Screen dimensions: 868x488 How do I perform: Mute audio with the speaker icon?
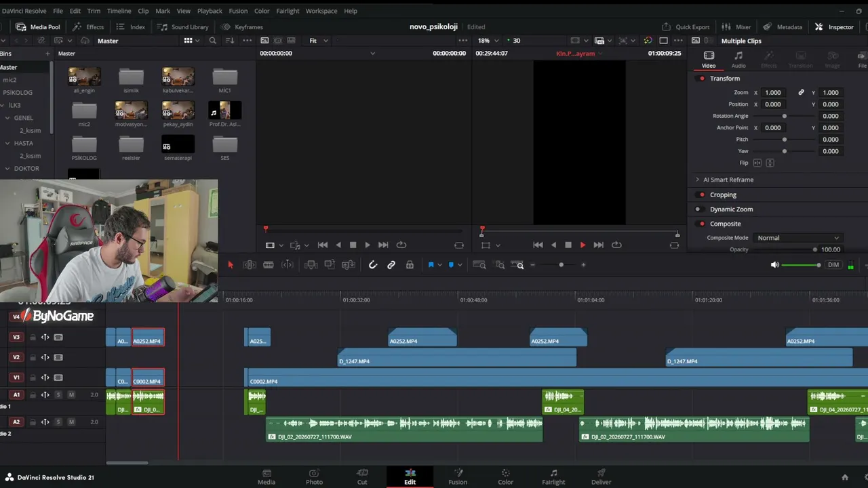click(x=775, y=265)
